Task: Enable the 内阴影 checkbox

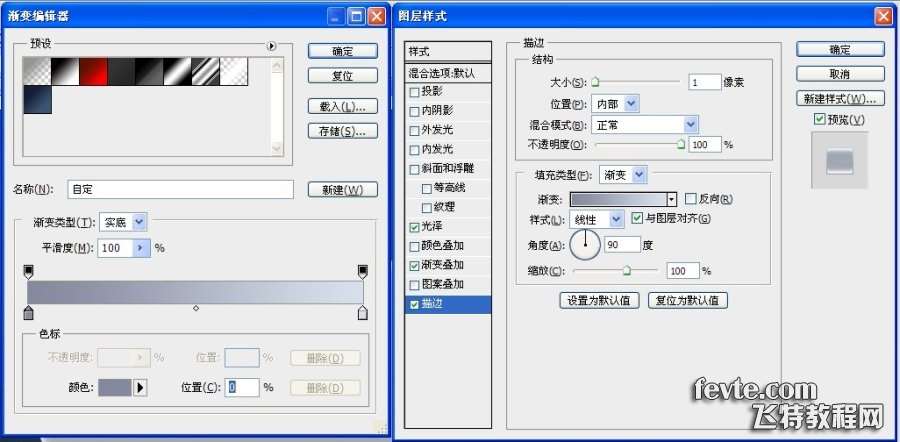Action: pyautogui.click(x=414, y=111)
